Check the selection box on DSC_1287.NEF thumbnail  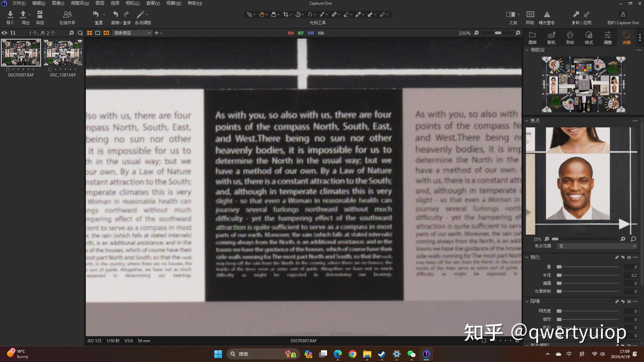tap(50, 69)
